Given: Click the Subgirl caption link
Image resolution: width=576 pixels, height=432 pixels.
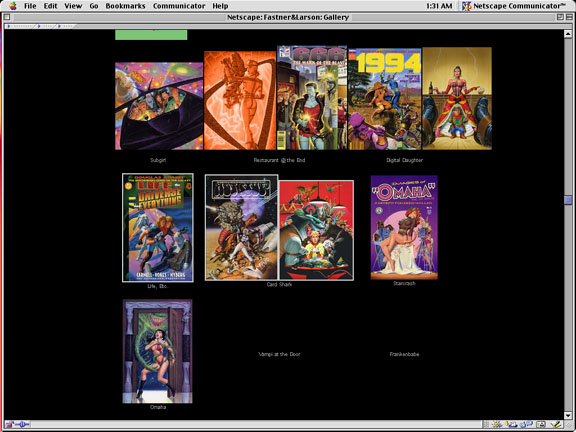Looking at the screenshot, I should click(158, 160).
